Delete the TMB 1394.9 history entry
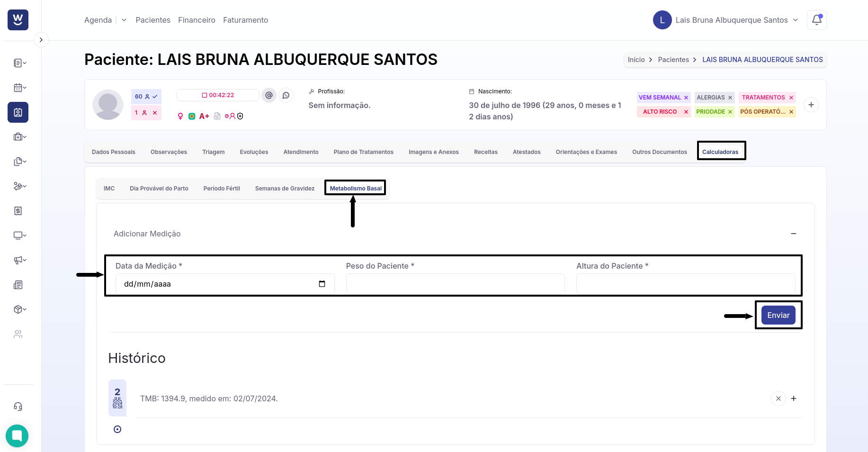The width and height of the screenshot is (868, 452). [779, 398]
